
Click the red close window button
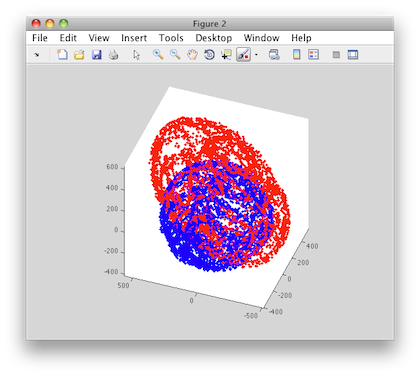click(36, 24)
